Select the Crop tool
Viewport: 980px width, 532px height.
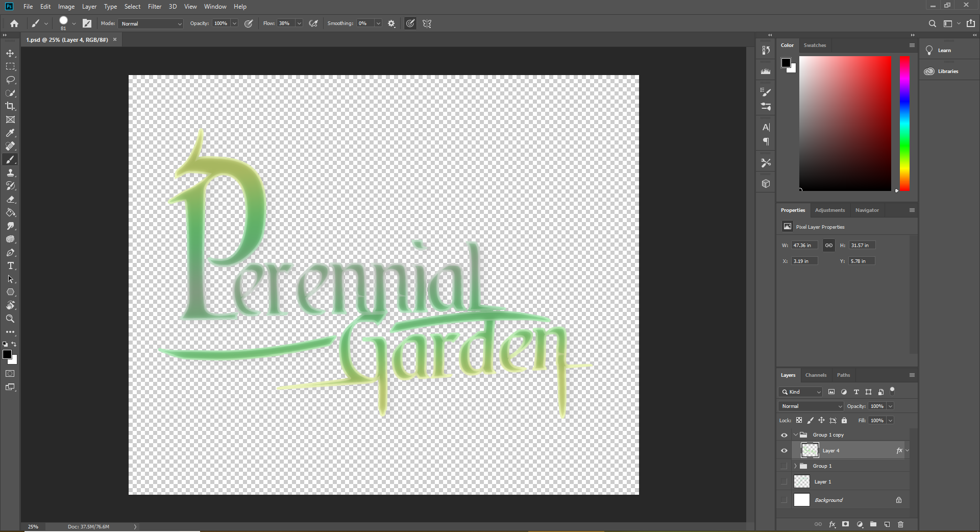click(x=10, y=106)
